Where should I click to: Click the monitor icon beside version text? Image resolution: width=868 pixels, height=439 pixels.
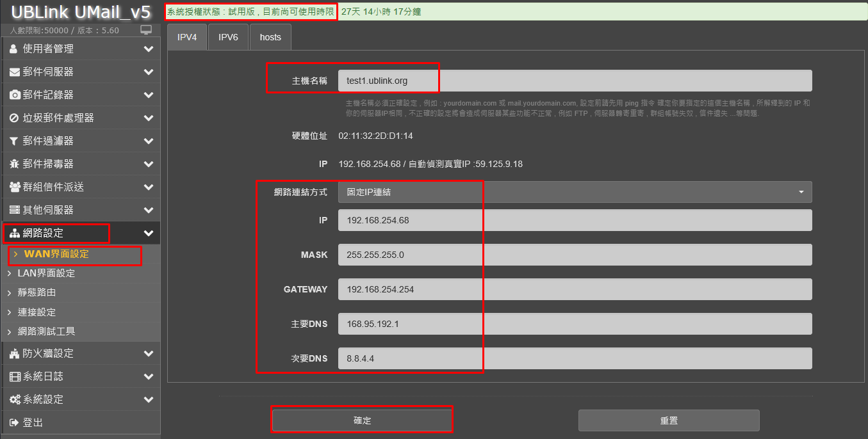click(x=146, y=30)
